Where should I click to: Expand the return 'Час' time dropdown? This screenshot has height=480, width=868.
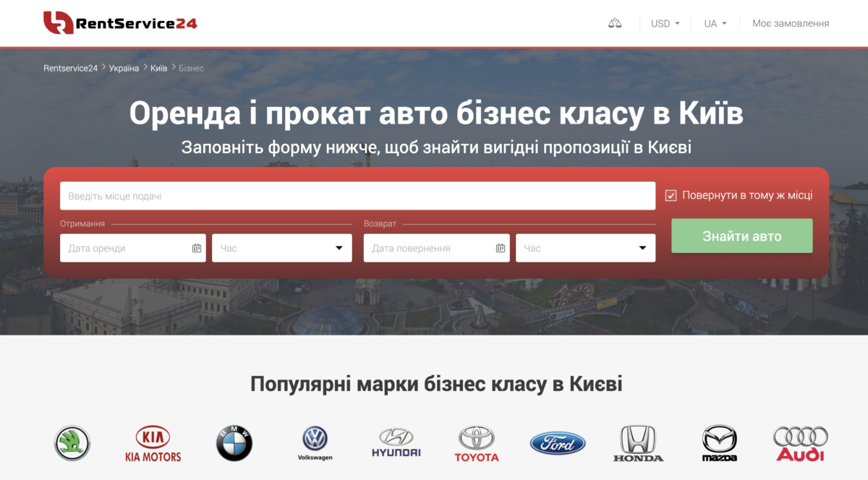585,248
